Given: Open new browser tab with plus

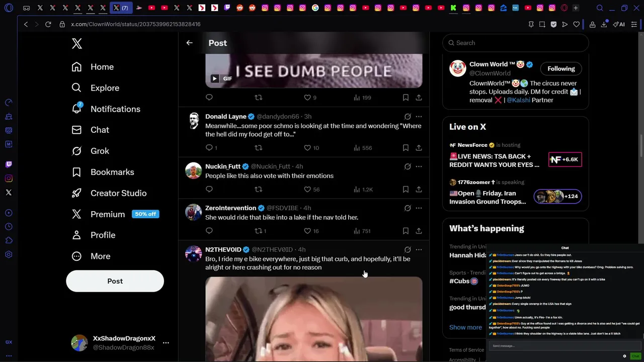Looking at the screenshot, I should click(576, 8).
